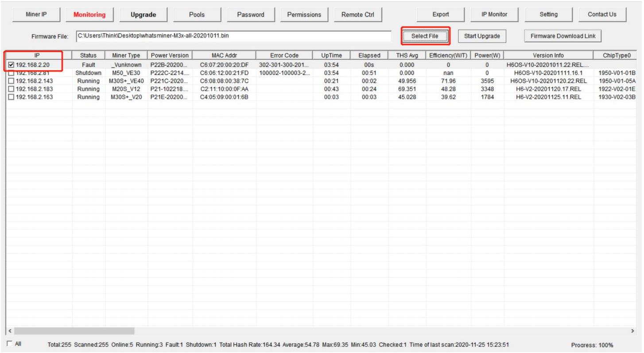
Task: Click the Export button
Action: pos(440,15)
